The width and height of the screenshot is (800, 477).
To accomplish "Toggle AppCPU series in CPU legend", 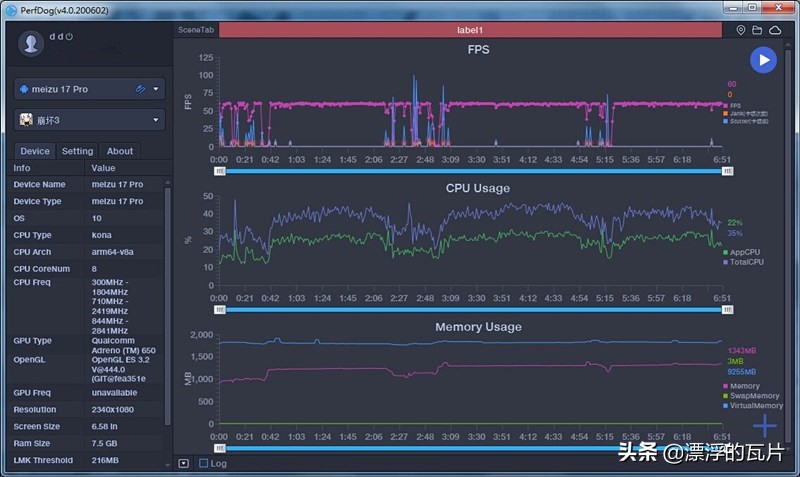I will coord(741,252).
